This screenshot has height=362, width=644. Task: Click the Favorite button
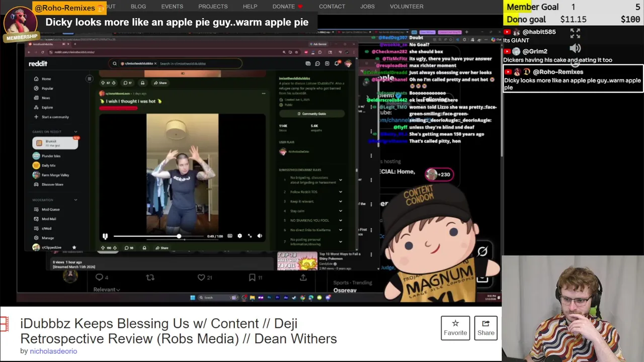pyautogui.click(x=455, y=328)
